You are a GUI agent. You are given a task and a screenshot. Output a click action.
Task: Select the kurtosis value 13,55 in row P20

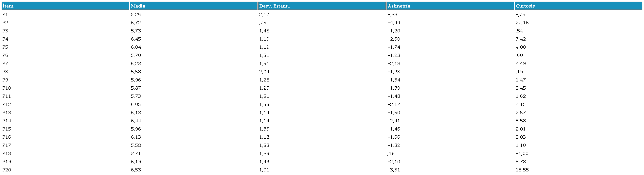pyautogui.click(x=522, y=170)
